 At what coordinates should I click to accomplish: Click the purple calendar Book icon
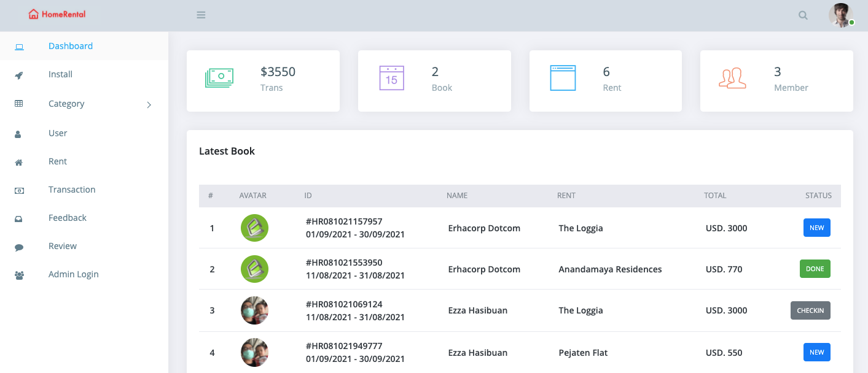point(391,78)
